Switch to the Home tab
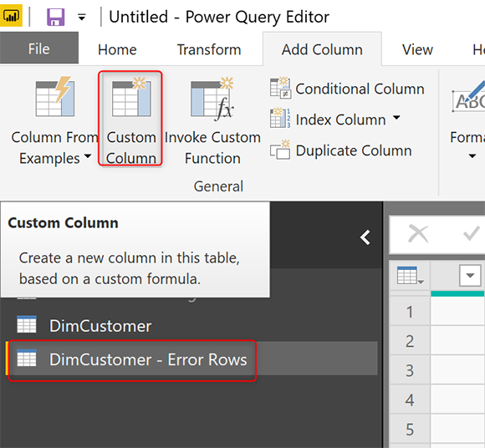This screenshot has height=448, width=485. 117,49
